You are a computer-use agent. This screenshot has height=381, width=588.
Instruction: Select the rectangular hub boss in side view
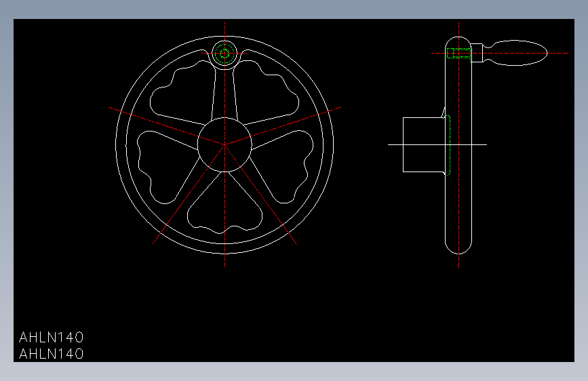click(424, 144)
